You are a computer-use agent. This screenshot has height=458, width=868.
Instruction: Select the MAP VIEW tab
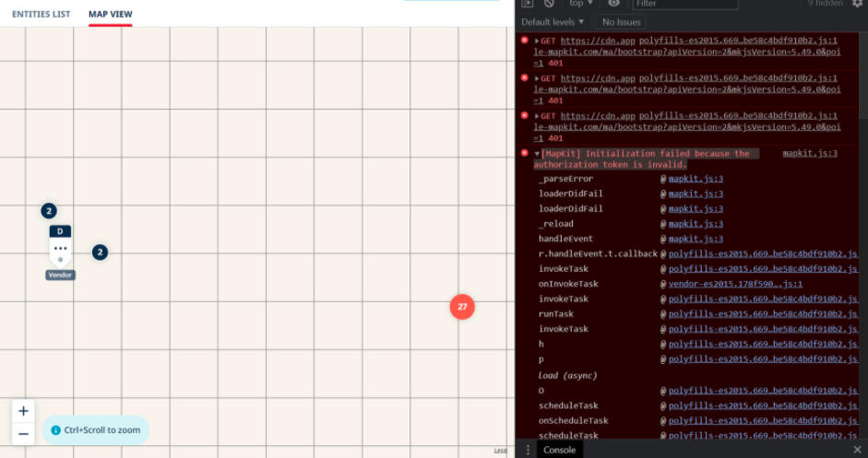[x=110, y=14]
